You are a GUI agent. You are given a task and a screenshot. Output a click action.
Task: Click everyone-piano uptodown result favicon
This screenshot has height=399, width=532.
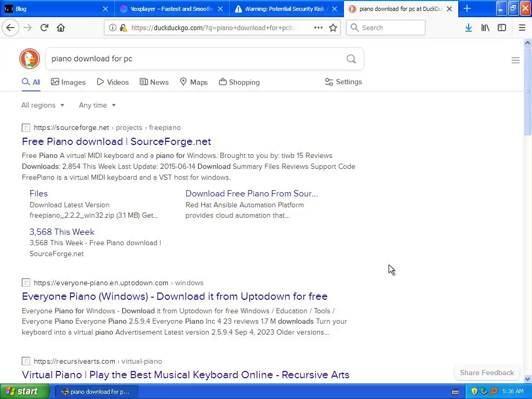click(26, 283)
